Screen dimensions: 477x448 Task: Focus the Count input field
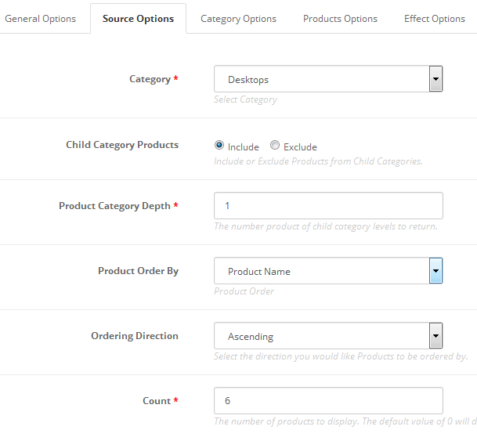[x=328, y=400]
